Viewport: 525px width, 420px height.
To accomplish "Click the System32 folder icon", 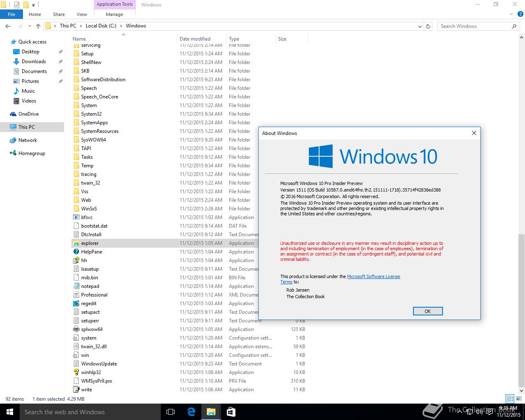I will tap(76, 114).
